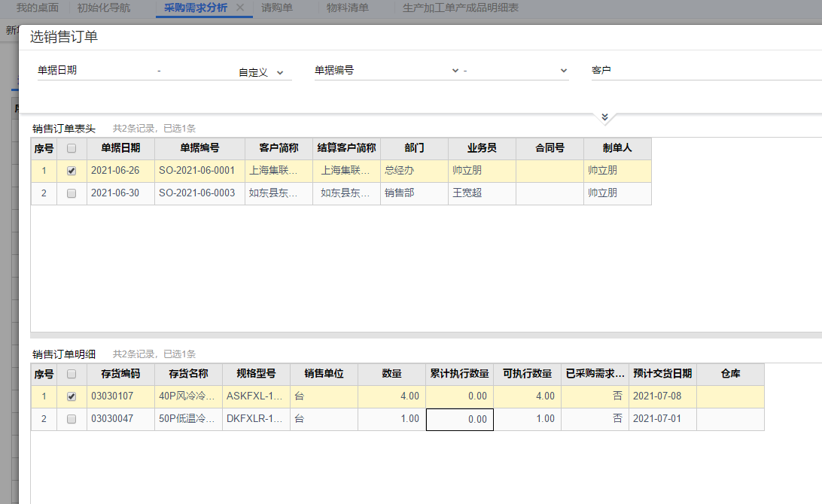Viewport: 822px width, 504px height.
Task: Click 客户简称 column header
Action: point(279,148)
